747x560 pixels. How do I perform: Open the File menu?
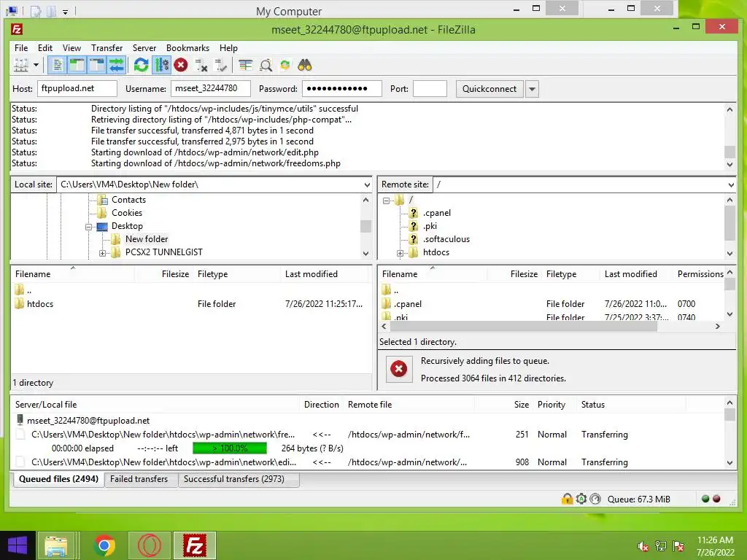tap(21, 48)
